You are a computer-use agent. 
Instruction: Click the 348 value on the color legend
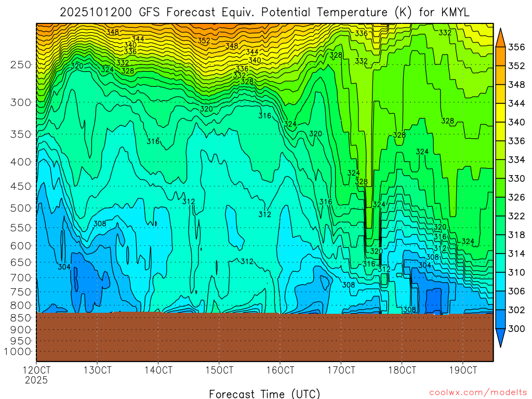click(x=516, y=85)
